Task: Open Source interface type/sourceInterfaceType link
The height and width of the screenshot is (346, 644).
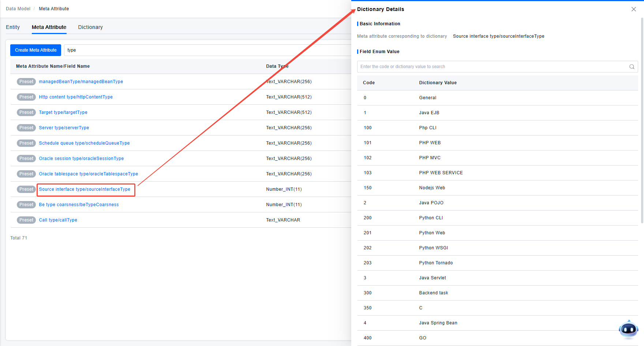Action: pos(85,189)
